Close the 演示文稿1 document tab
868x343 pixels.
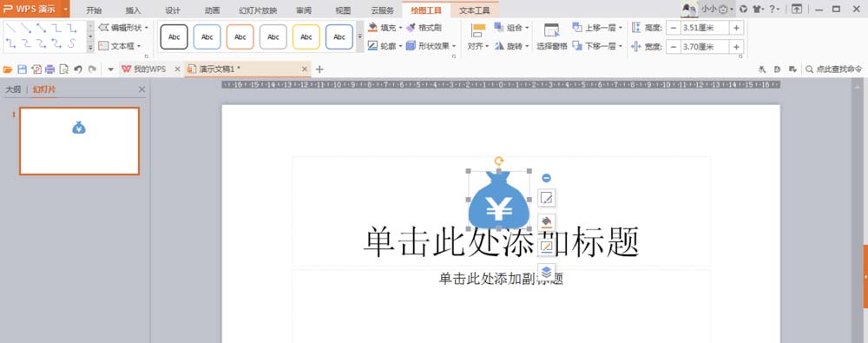pos(305,69)
